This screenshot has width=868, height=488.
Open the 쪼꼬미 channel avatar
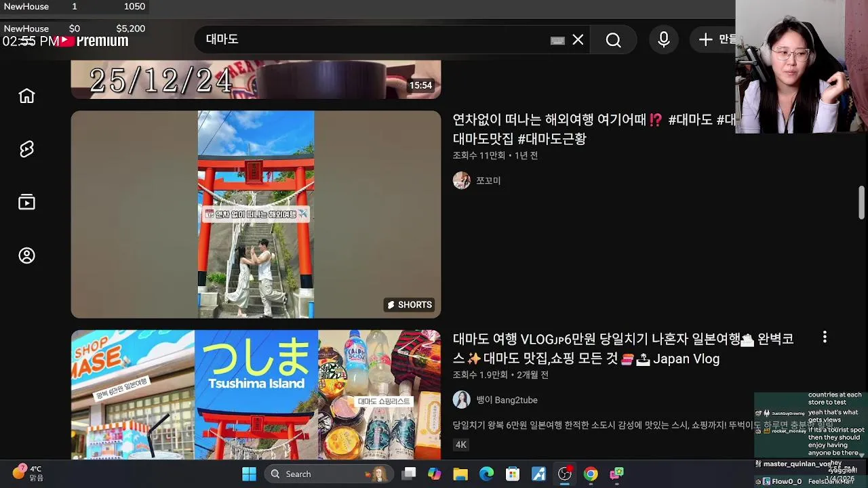[x=462, y=180]
